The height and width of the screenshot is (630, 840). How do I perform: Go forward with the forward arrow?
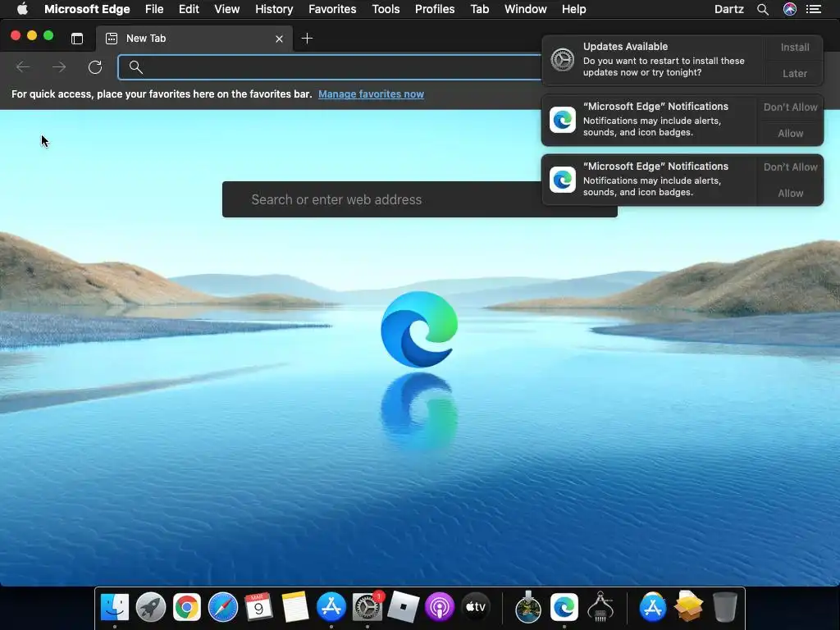click(x=59, y=67)
